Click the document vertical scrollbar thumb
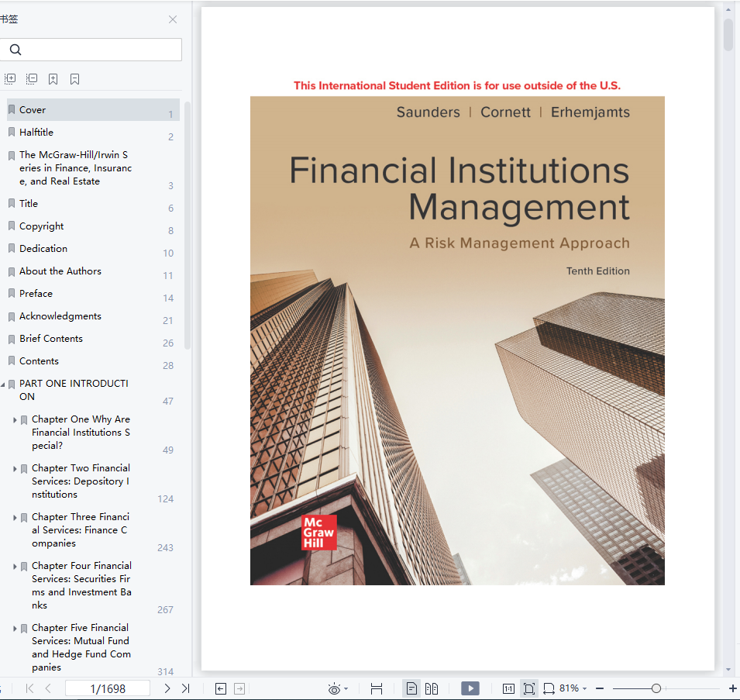This screenshot has width=740, height=700. coord(728,34)
